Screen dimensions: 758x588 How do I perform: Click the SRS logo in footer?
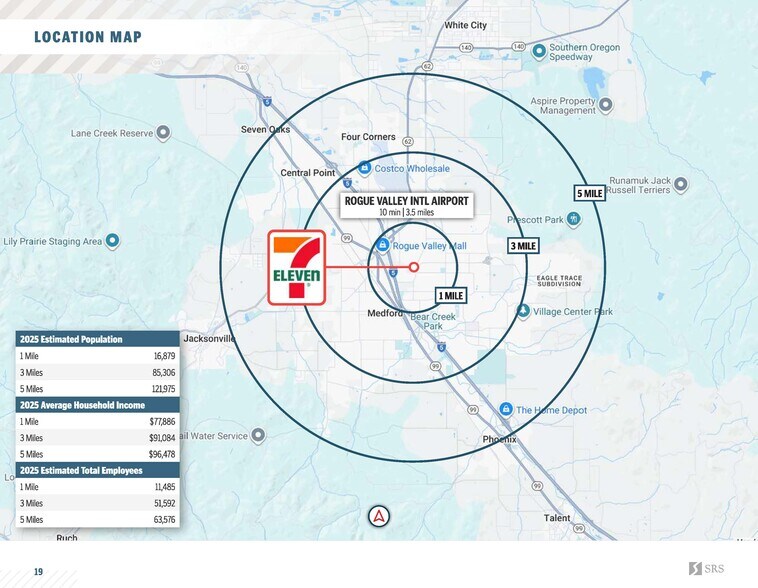709,569
